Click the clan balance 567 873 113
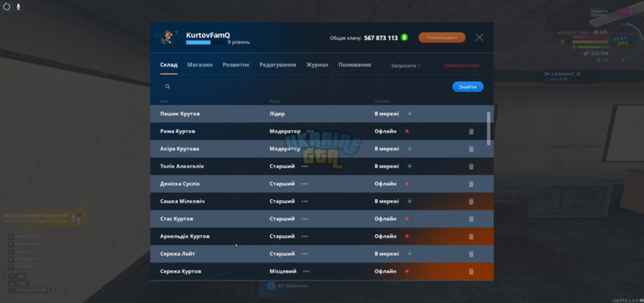 [x=381, y=38]
